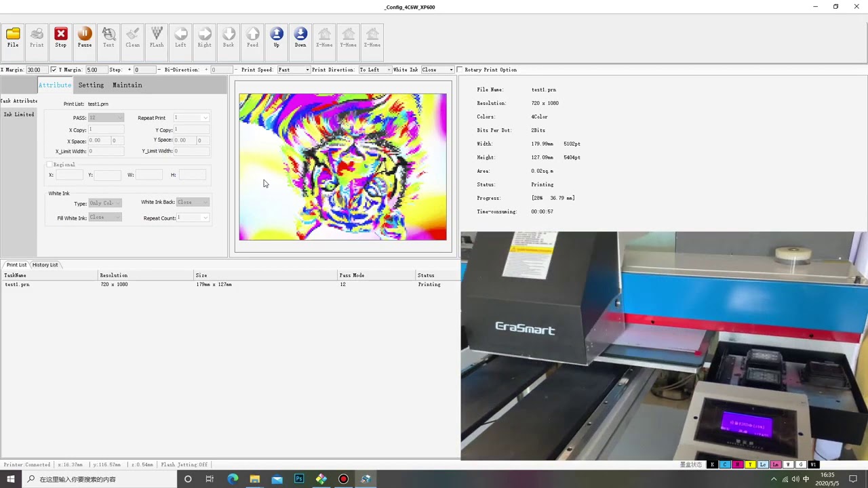Open White Ink Back dropdown
The image size is (868, 488).
[193, 202]
